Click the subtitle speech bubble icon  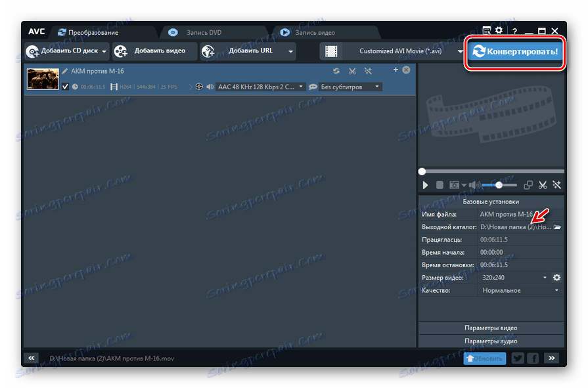point(313,87)
